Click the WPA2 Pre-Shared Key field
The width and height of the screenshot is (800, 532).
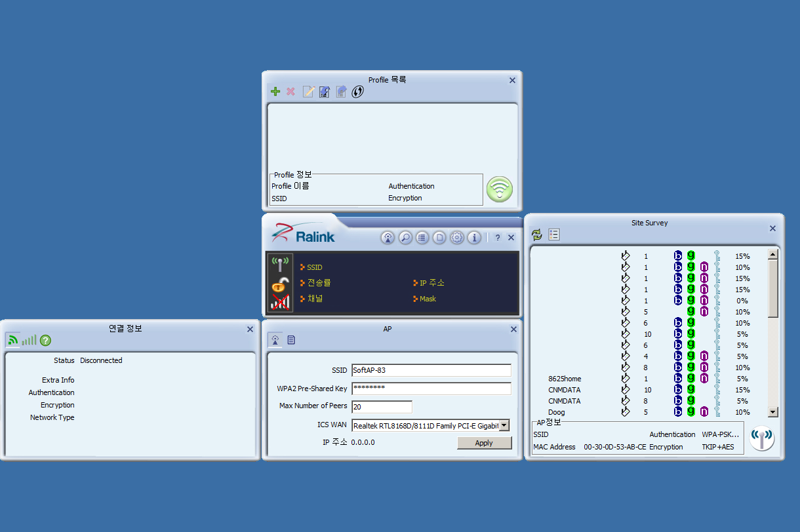(431, 389)
